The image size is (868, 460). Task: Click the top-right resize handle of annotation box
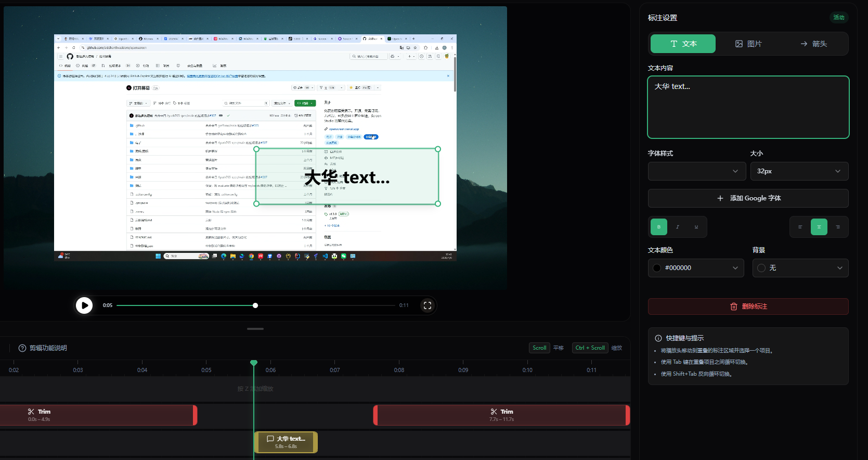(438, 149)
